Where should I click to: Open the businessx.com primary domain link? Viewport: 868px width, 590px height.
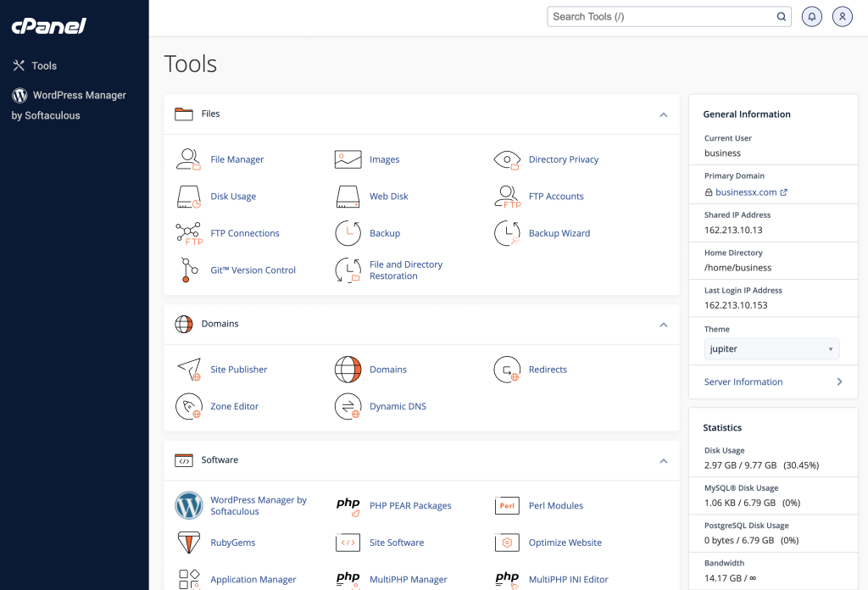746,192
